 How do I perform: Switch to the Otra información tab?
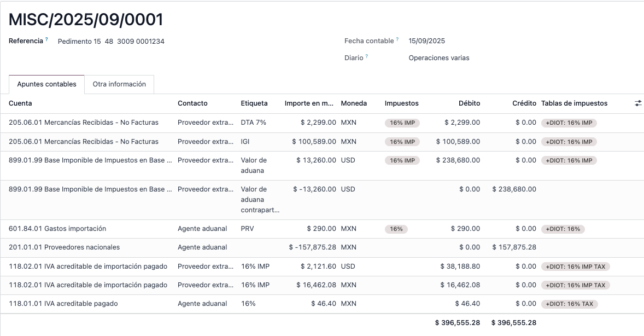click(119, 84)
